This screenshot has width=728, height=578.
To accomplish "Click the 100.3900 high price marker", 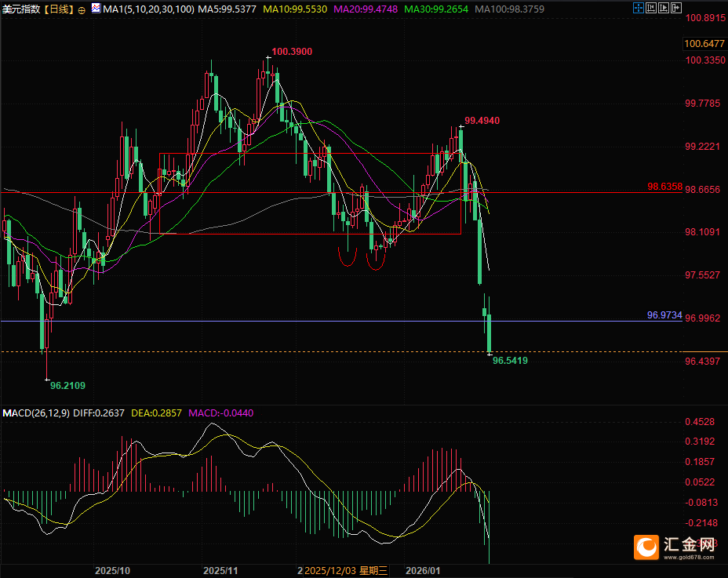I will (x=291, y=52).
